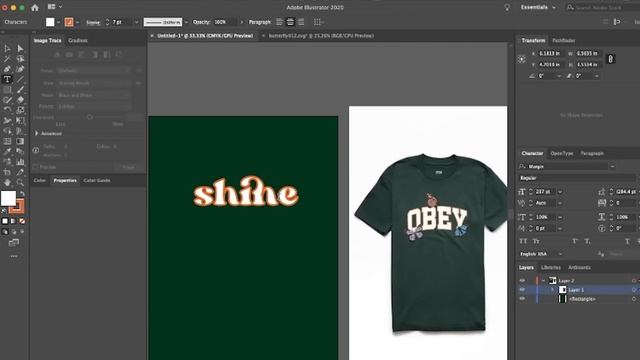The image size is (640, 360).
Task: Select the Zoom magnifier tool
Action: pos(20,182)
